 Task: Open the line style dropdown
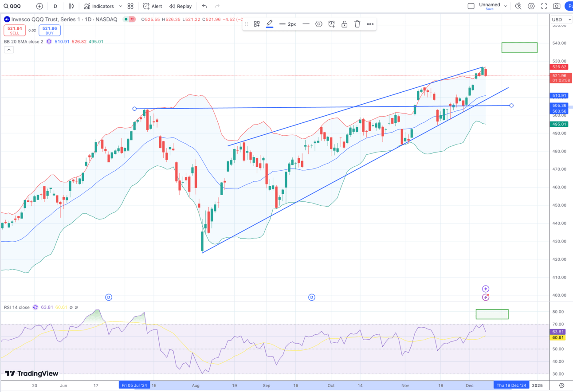(306, 24)
